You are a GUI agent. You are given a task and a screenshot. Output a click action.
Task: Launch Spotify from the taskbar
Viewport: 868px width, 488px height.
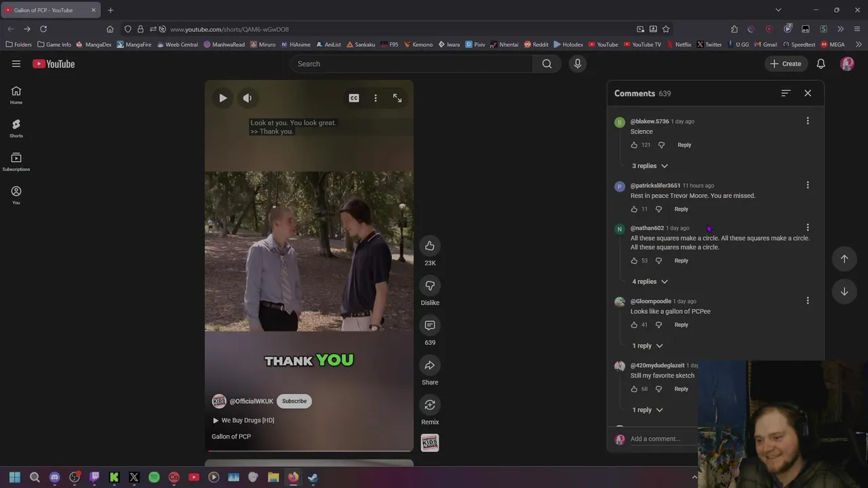(x=154, y=478)
